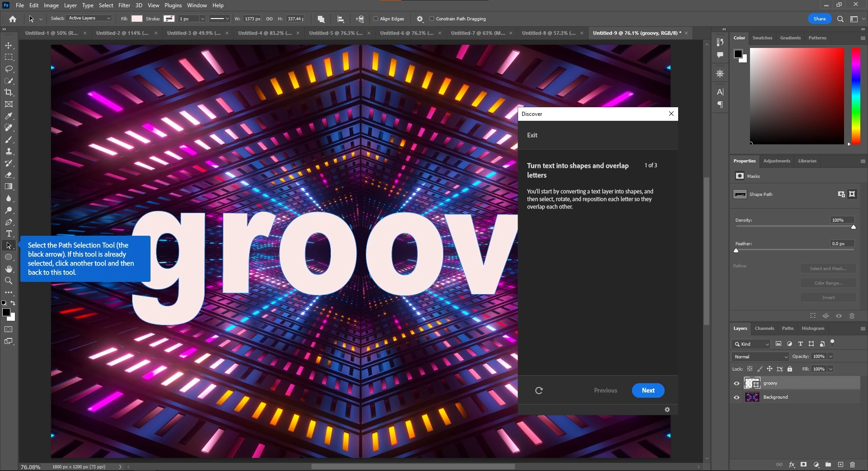Select the Horizontal Type tool
Viewport: 868px width, 471px height.
9,234
